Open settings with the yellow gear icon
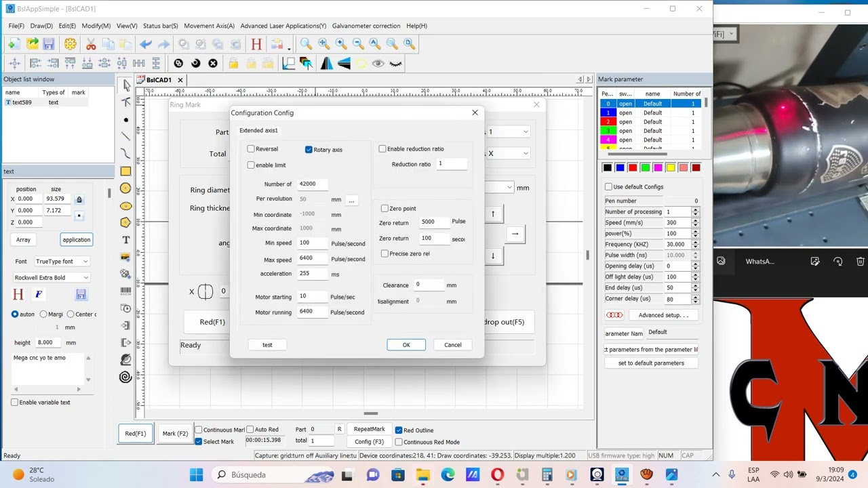This screenshot has height=488, width=868. click(x=71, y=44)
